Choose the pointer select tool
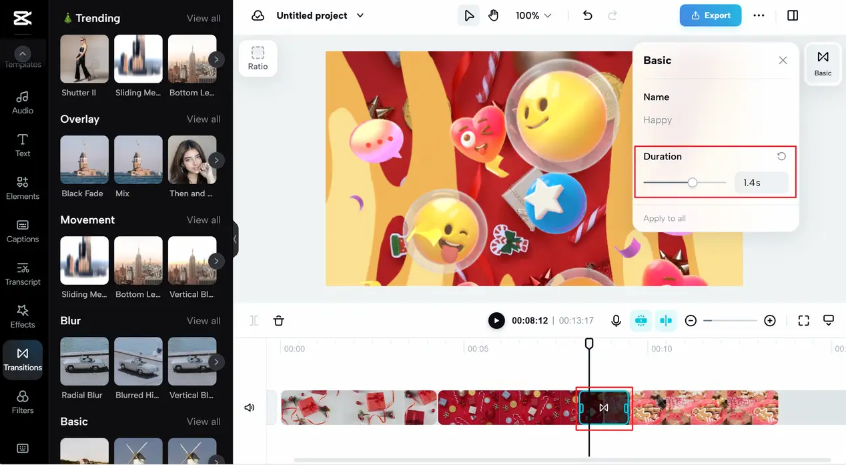This screenshot has height=465, width=846. pyautogui.click(x=469, y=16)
